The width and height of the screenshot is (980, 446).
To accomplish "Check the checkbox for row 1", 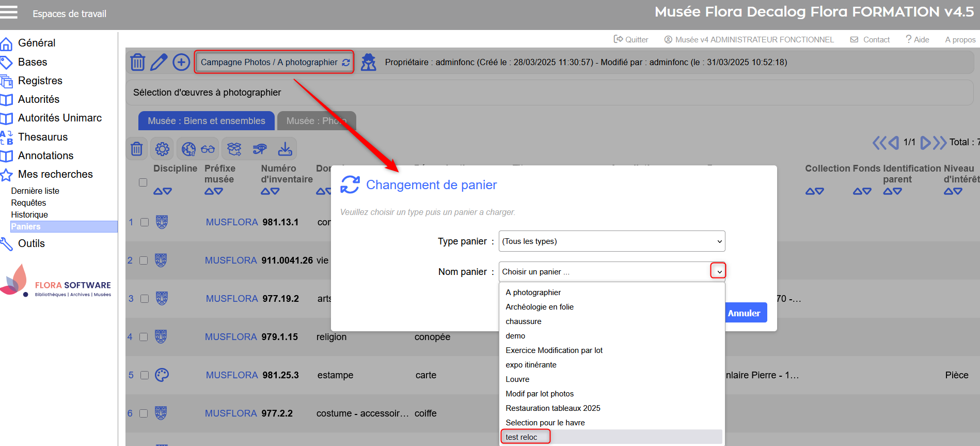I will click(x=145, y=222).
